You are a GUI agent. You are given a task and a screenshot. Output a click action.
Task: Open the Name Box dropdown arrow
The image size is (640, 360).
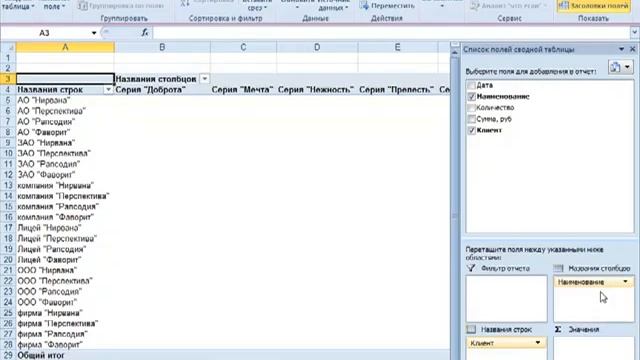[94, 33]
